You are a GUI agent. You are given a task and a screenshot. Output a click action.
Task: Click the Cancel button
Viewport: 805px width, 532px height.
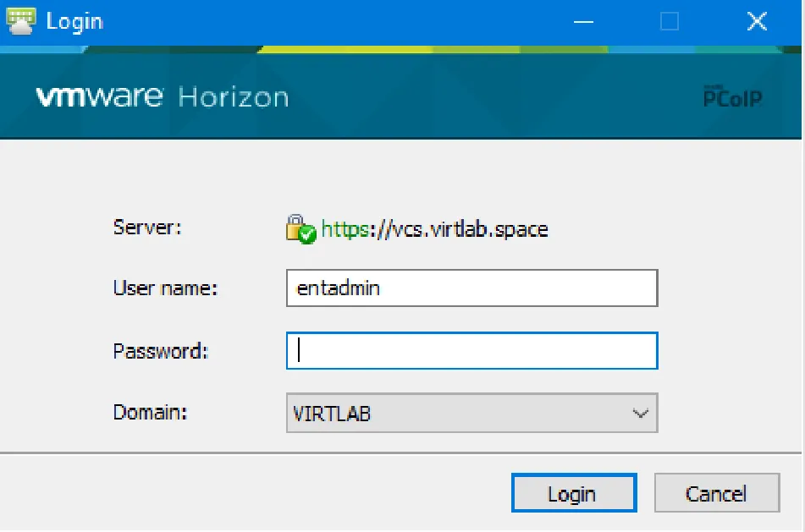[x=717, y=493]
